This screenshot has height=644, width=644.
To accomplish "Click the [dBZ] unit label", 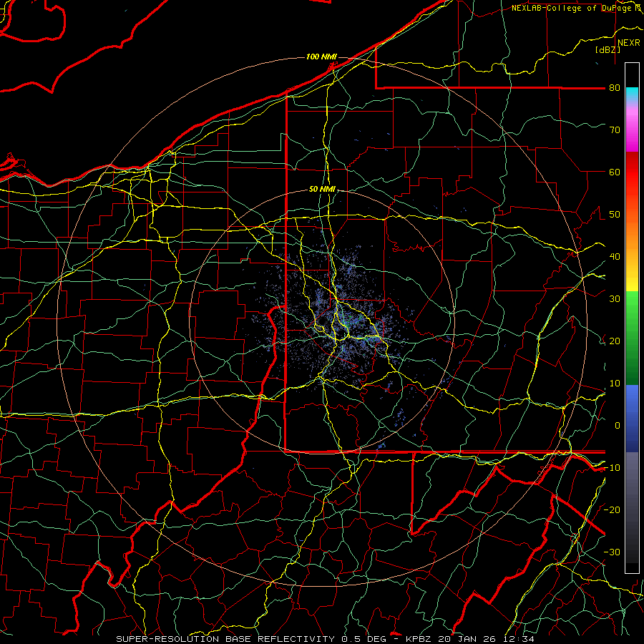I will coord(608,50).
